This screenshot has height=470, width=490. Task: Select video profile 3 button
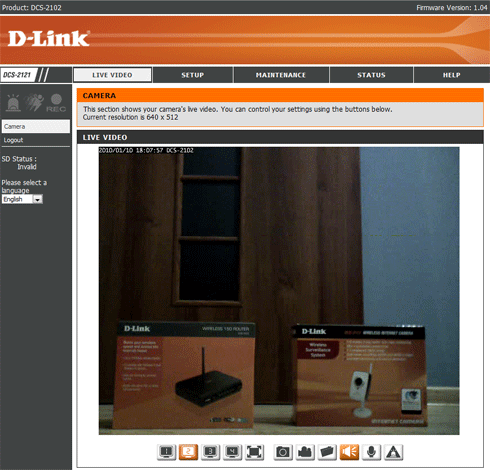click(x=210, y=452)
